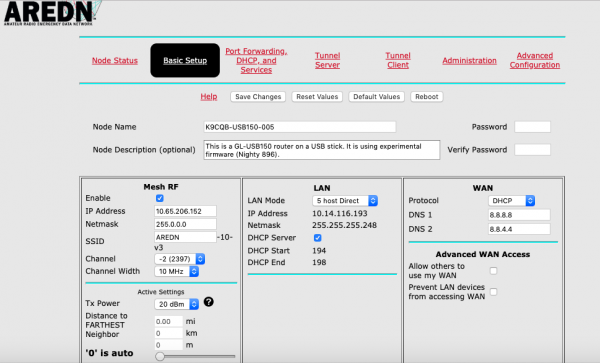
Task: Click the distance in km field
Action: tap(169, 333)
